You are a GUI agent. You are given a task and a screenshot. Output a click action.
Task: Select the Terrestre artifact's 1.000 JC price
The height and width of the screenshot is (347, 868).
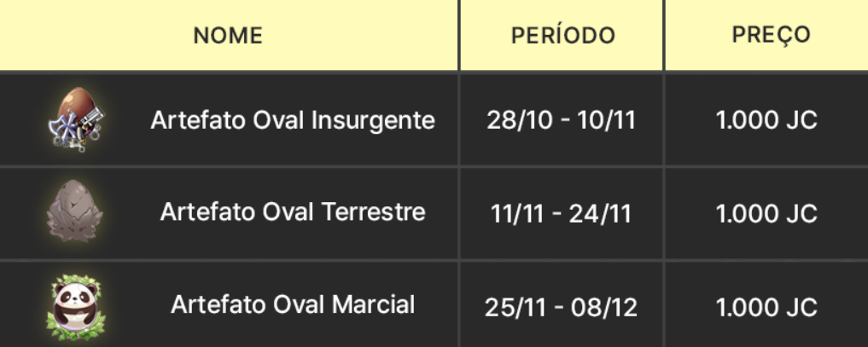(767, 213)
